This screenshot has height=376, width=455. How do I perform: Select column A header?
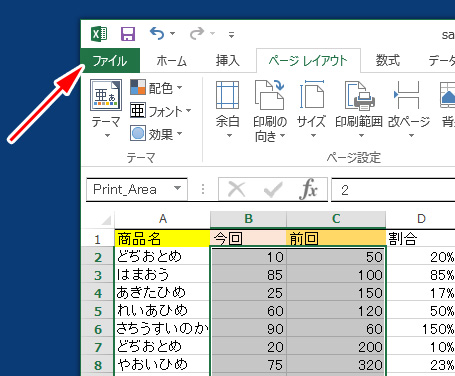click(x=162, y=219)
